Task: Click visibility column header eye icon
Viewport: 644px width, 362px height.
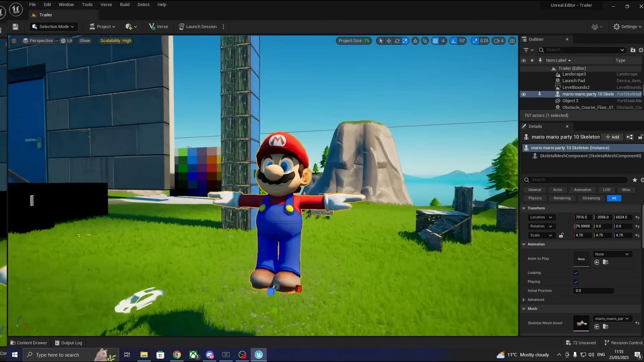Action: (x=524, y=61)
